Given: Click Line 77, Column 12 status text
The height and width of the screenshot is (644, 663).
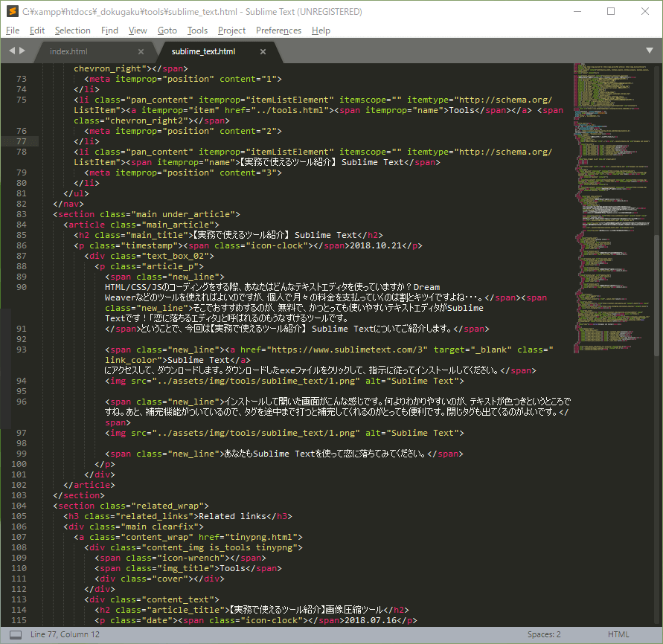Looking at the screenshot, I should click(x=65, y=634).
